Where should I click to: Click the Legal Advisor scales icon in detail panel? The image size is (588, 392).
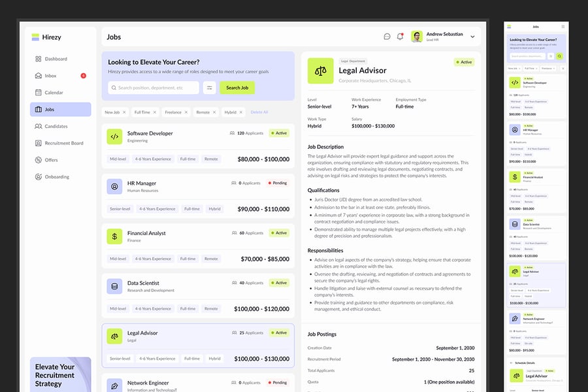[320, 71]
